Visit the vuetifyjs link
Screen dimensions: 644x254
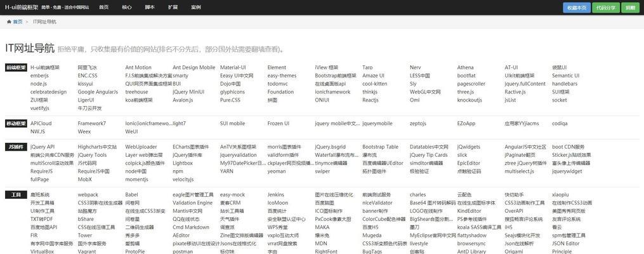[40, 108]
